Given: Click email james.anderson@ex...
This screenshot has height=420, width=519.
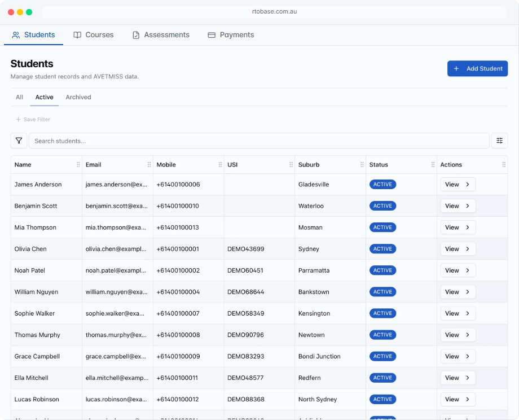Looking at the screenshot, I should pyautogui.click(x=116, y=185).
